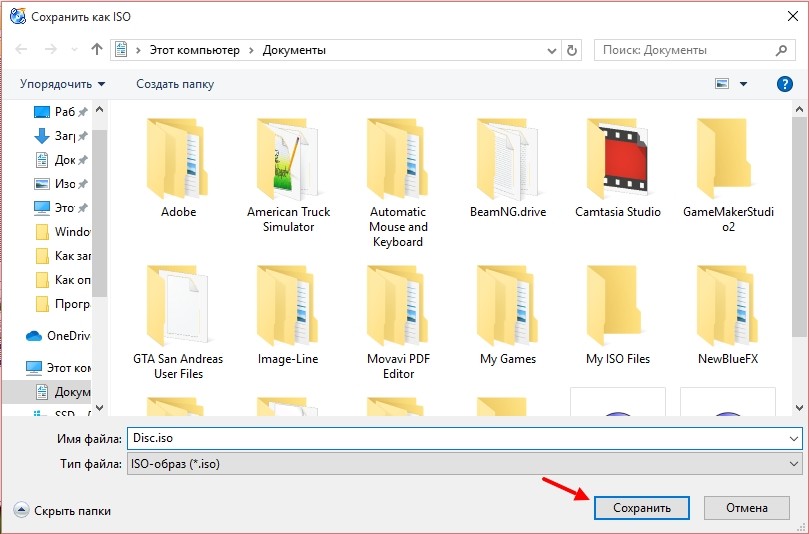Click Документы in the address path

pos(294,50)
